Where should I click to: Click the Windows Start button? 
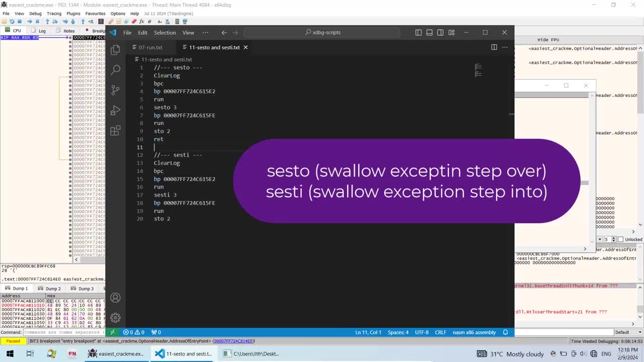(10, 353)
